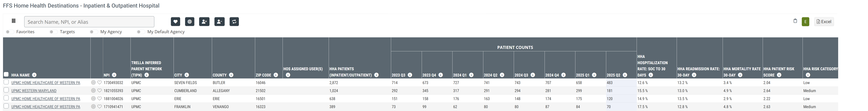
Task: Export the table with Excel button
Action: 824,22
